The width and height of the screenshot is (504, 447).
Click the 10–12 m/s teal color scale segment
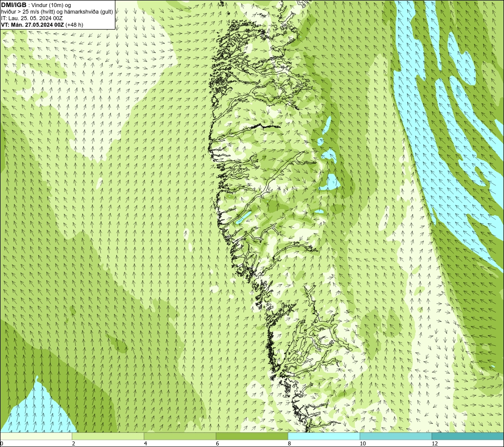396,436
